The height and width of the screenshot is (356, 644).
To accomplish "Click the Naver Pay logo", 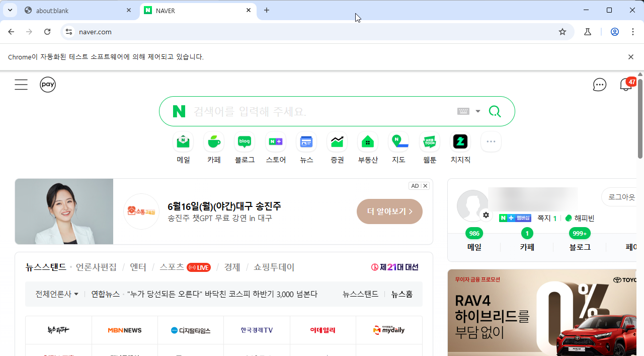I will [48, 84].
